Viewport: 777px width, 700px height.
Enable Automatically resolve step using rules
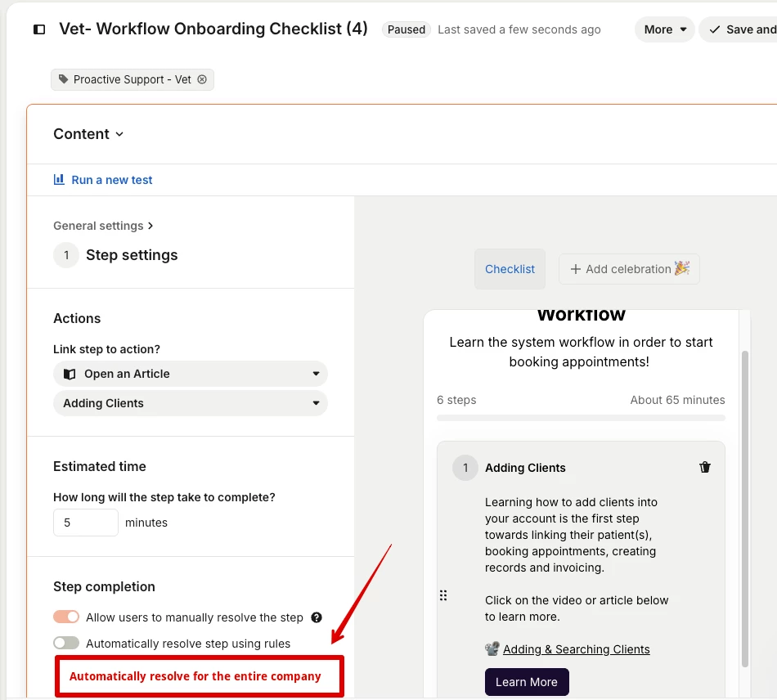pos(66,643)
